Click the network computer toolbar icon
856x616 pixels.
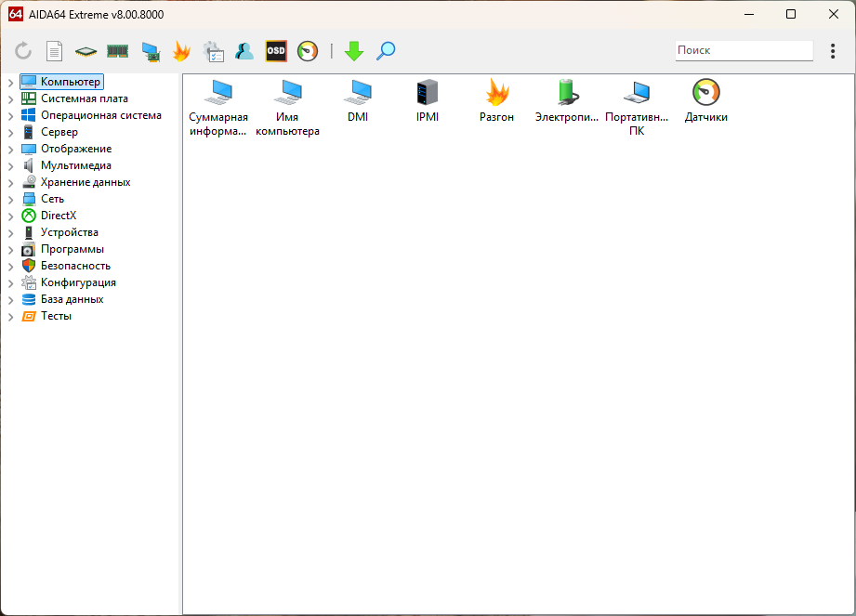click(151, 52)
